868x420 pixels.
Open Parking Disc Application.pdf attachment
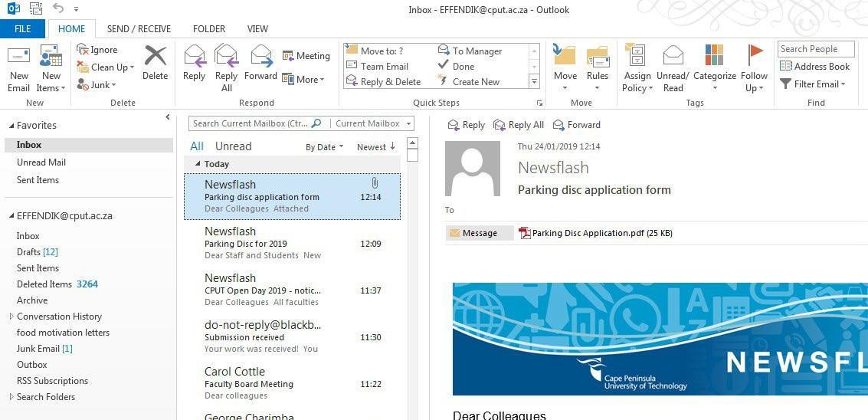595,233
